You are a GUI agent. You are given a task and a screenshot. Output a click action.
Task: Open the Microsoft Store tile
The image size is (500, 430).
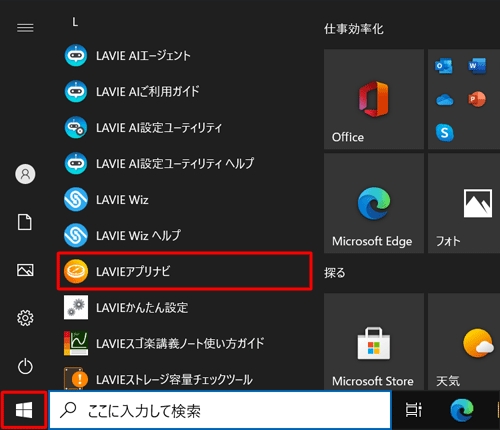click(x=374, y=342)
